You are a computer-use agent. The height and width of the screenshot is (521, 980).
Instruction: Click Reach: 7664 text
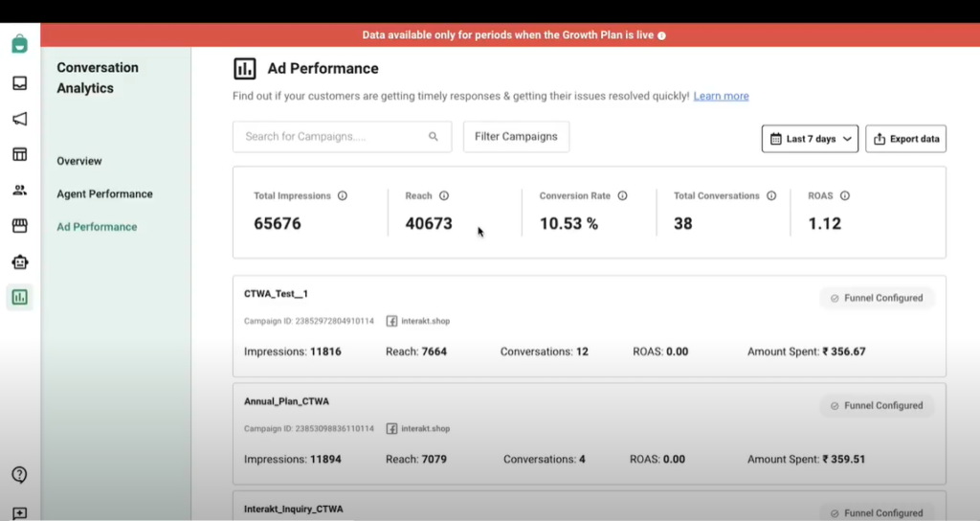(x=416, y=351)
